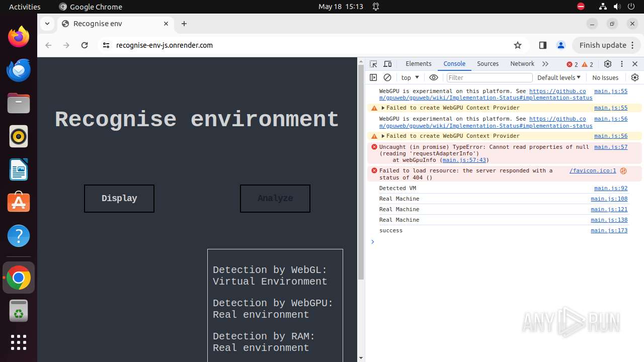Close the Recognise env tab
Viewport: 644px width, 362px height.
[166, 24]
